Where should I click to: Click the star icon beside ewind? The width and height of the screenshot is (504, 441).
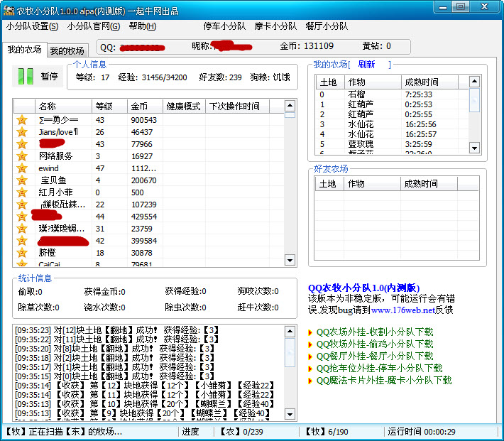22,168
